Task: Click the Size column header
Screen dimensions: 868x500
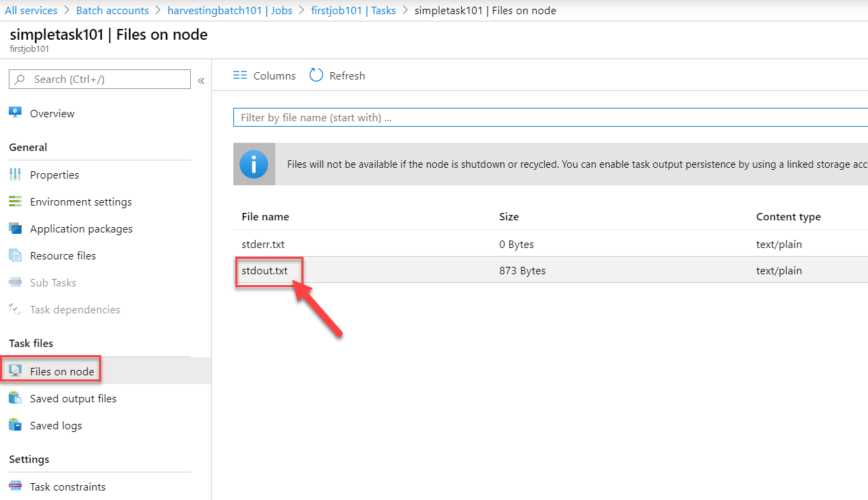Action: pyautogui.click(x=509, y=216)
